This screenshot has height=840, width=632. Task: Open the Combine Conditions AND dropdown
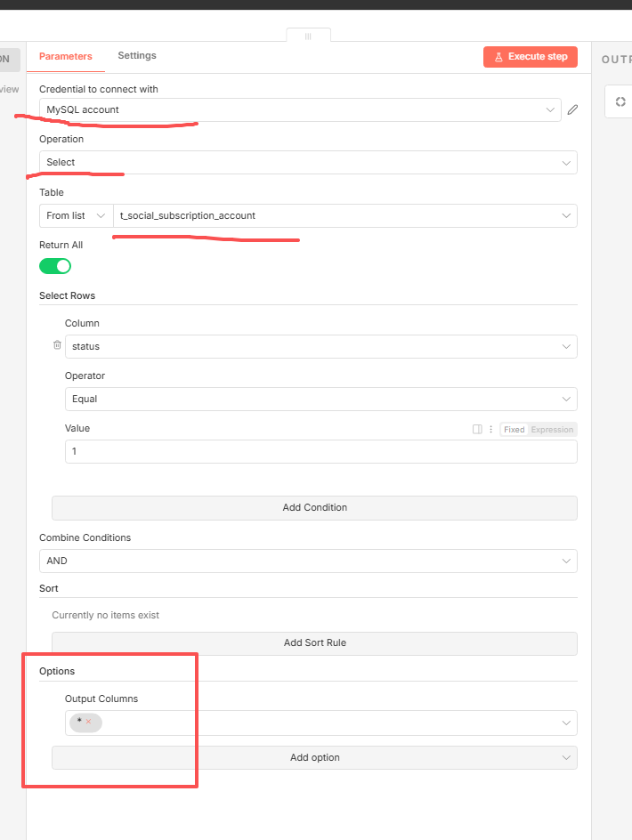click(308, 561)
